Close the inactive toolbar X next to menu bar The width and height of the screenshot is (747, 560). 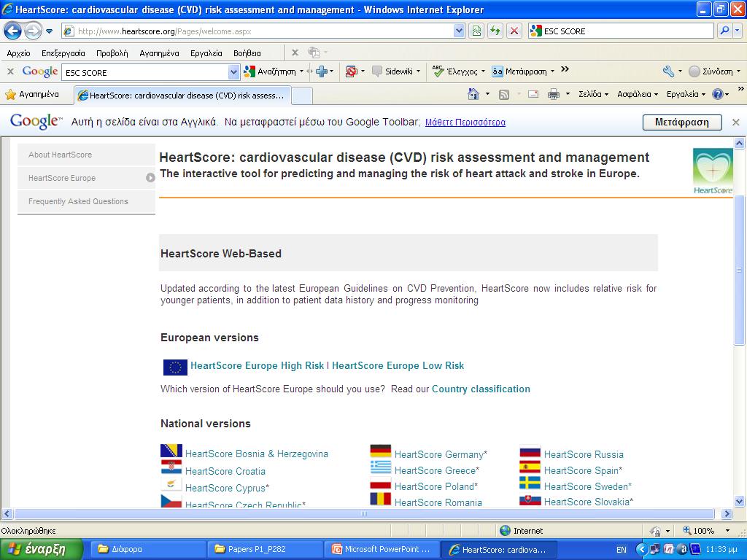pos(295,52)
